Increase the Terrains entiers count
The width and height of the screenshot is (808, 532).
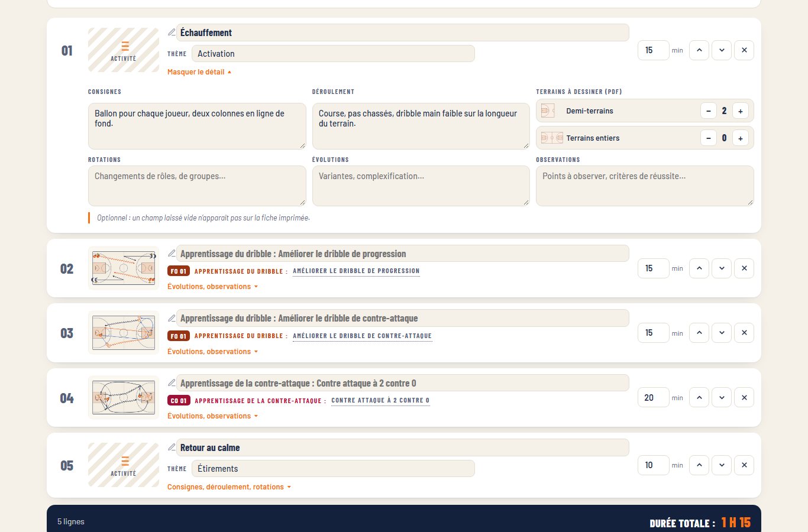tap(741, 138)
